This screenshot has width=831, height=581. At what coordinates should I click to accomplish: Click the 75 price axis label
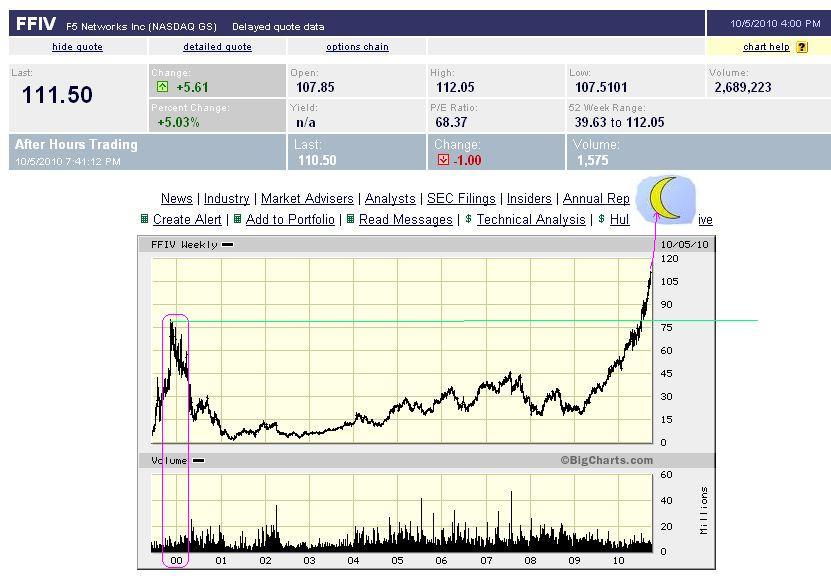click(666, 328)
